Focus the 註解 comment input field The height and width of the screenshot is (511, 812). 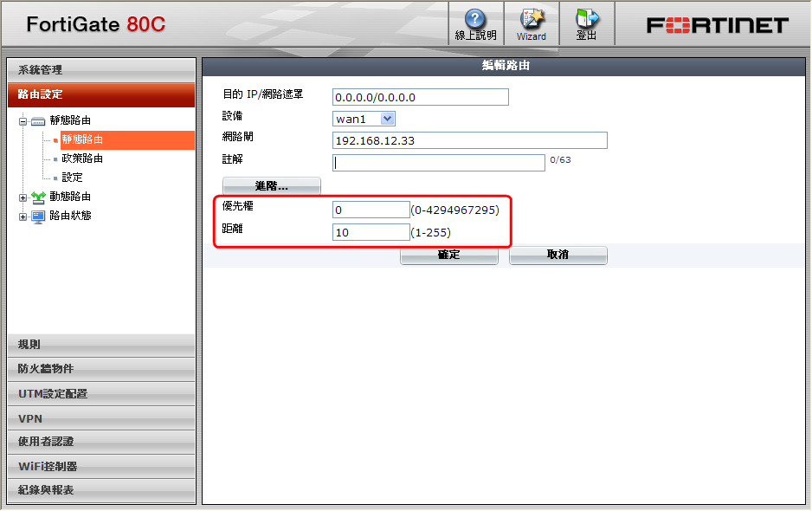point(439,163)
